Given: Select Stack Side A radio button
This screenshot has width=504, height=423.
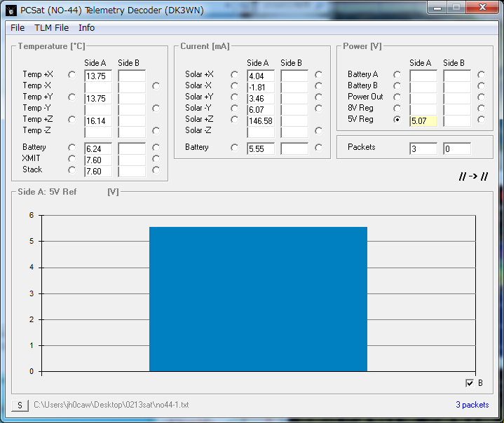Looking at the screenshot, I should click(72, 170).
